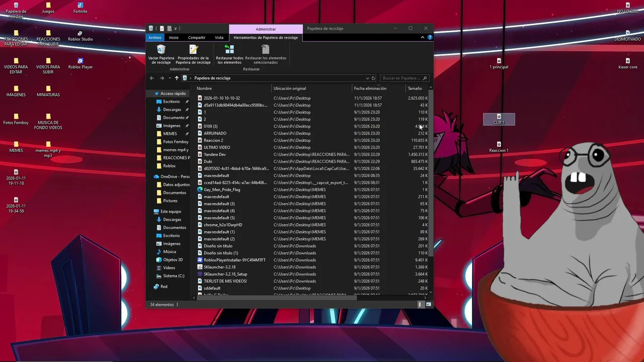644x362 pixels.
Task: Select the TIERLIST DE MIS VIDEOS! row
Action: click(312, 281)
